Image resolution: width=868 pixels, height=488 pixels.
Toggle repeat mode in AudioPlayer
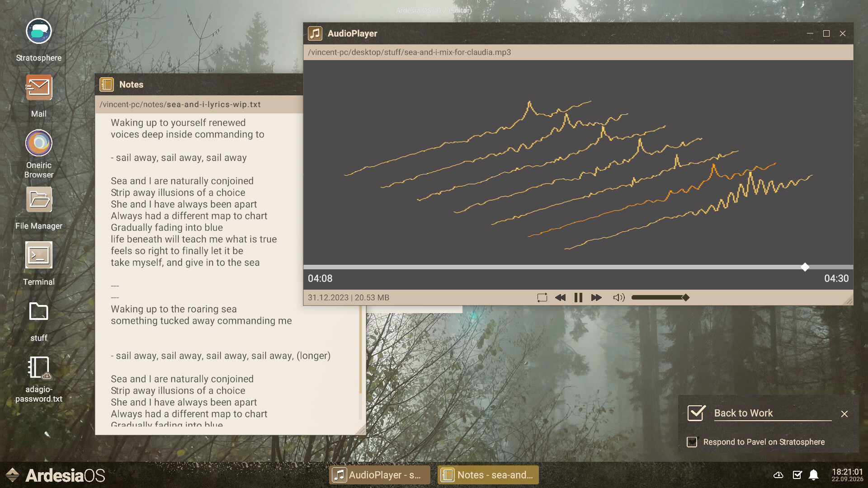[x=542, y=297]
